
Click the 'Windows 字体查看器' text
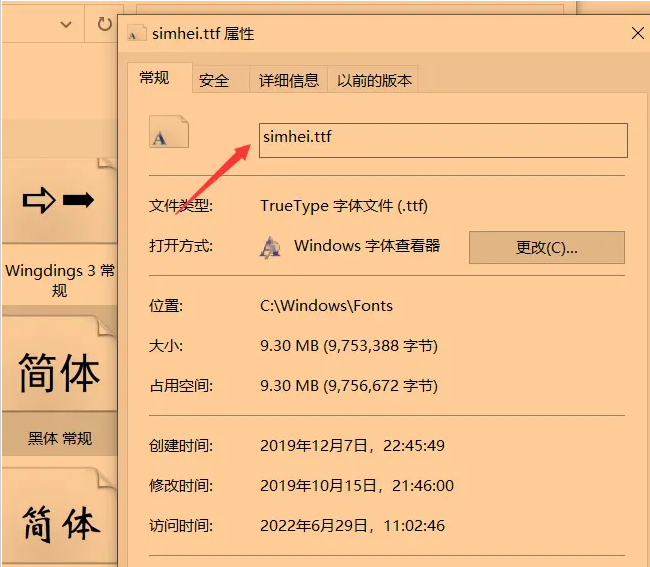(367, 246)
